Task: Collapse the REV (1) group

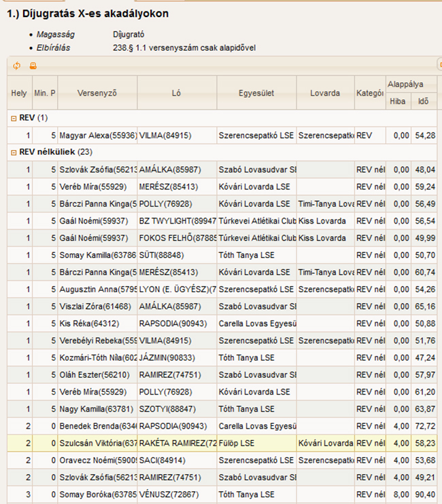Action: click(x=14, y=118)
